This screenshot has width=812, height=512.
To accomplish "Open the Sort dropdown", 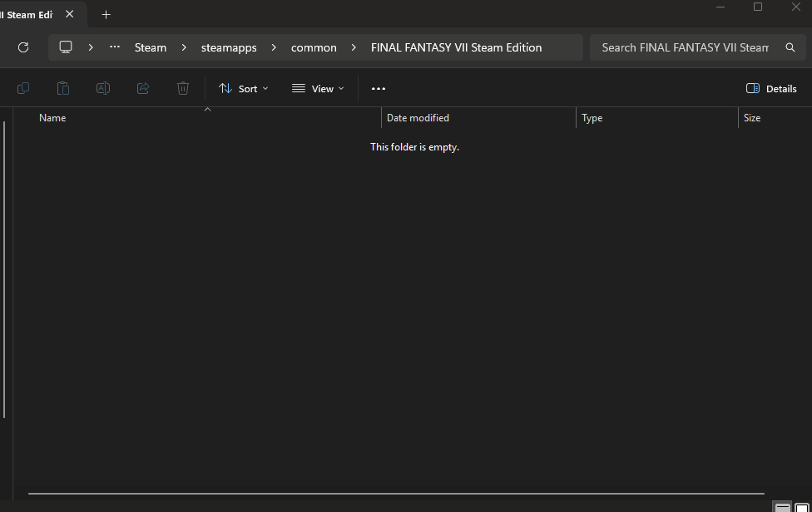I will [x=243, y=88].
